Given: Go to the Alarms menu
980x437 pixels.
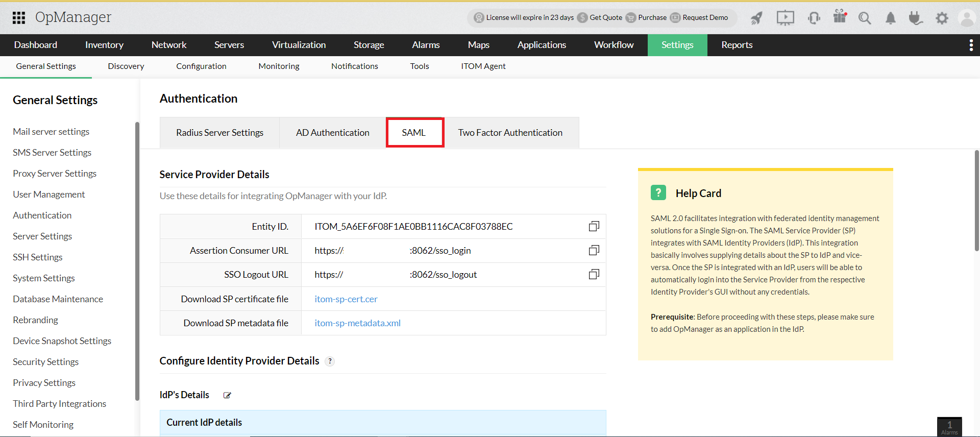Looking at the screenshot, I should 426,45.
